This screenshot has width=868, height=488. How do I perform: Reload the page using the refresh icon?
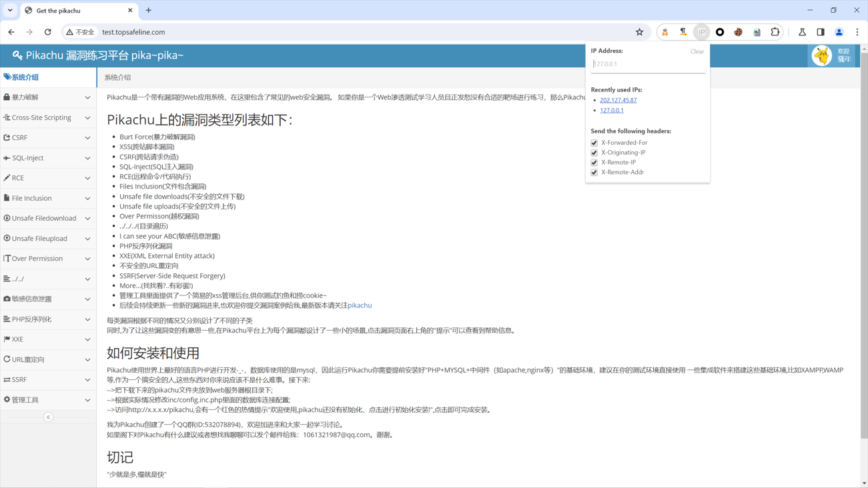click(47, 31)
